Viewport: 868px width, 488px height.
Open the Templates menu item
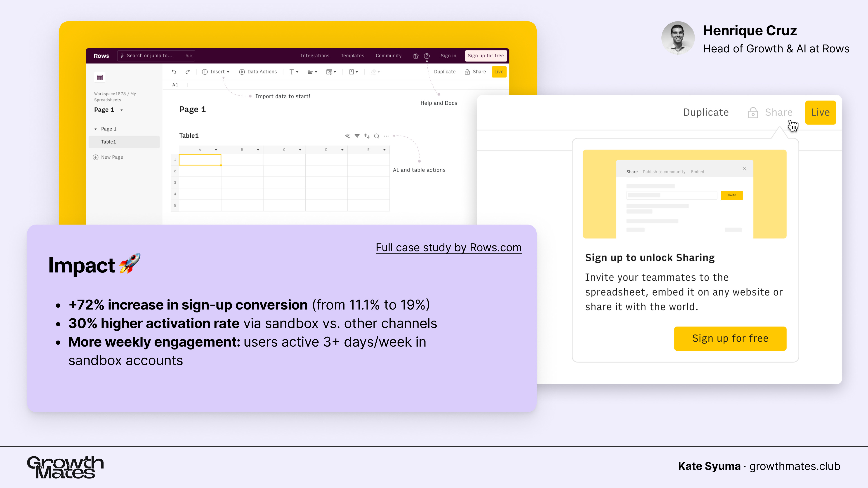(x=352, y=56)
